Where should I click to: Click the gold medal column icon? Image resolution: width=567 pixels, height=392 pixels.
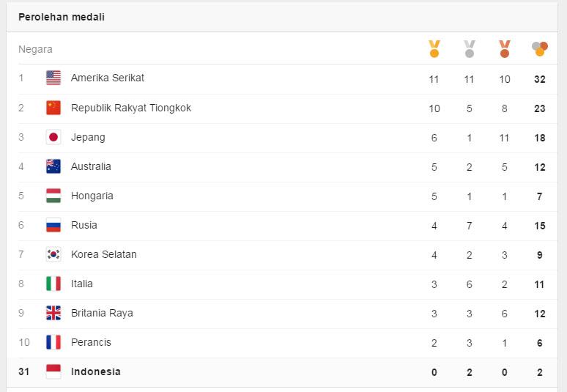pos(434,49)
